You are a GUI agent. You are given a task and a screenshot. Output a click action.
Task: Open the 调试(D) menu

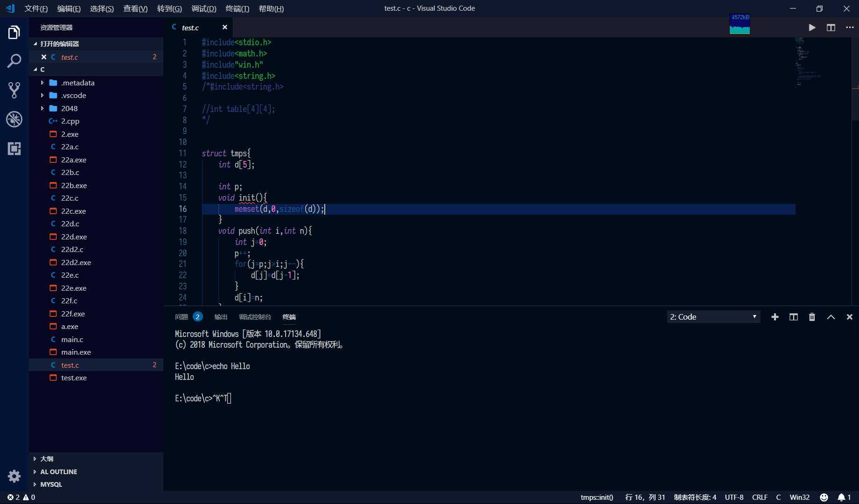tap(203, 8)
